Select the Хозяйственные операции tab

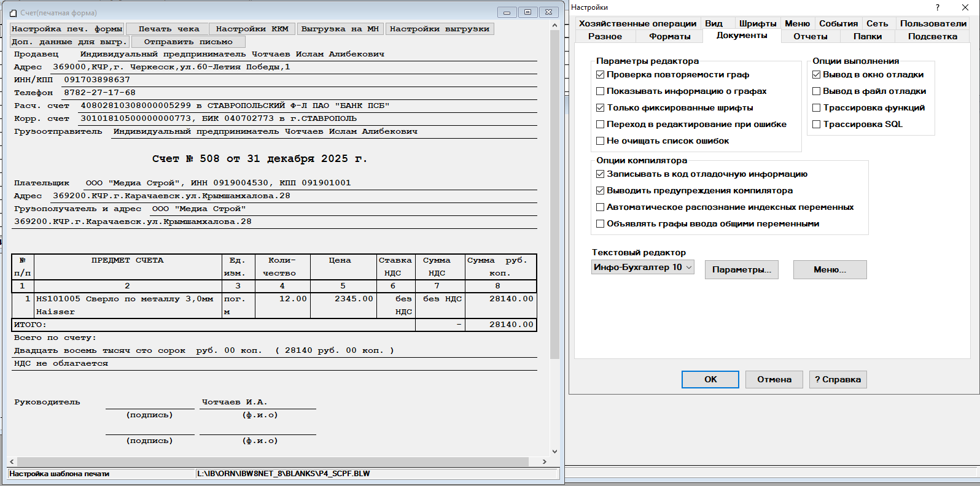(x=637, y=23)
